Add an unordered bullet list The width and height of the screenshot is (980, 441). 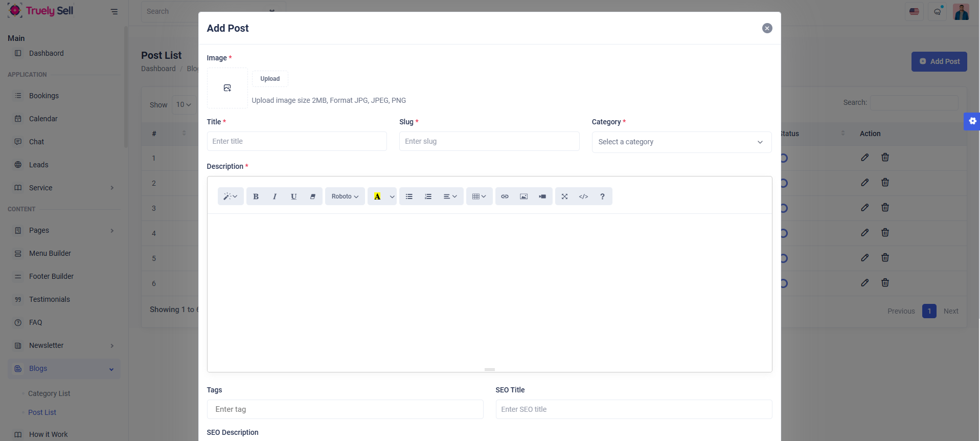(409, 196)
